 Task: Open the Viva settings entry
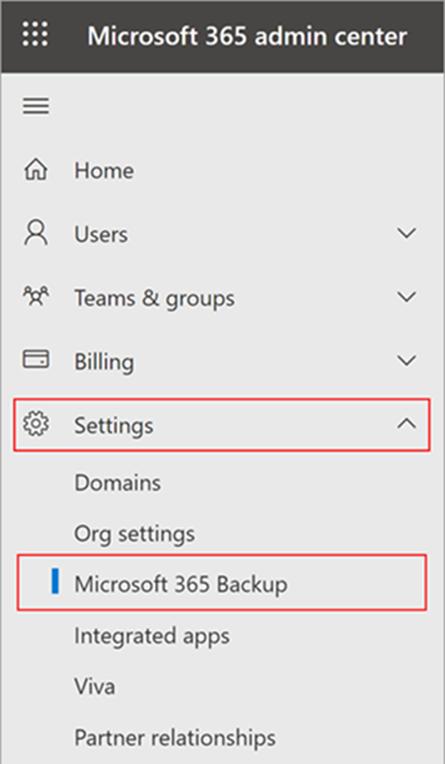[95, 687]
